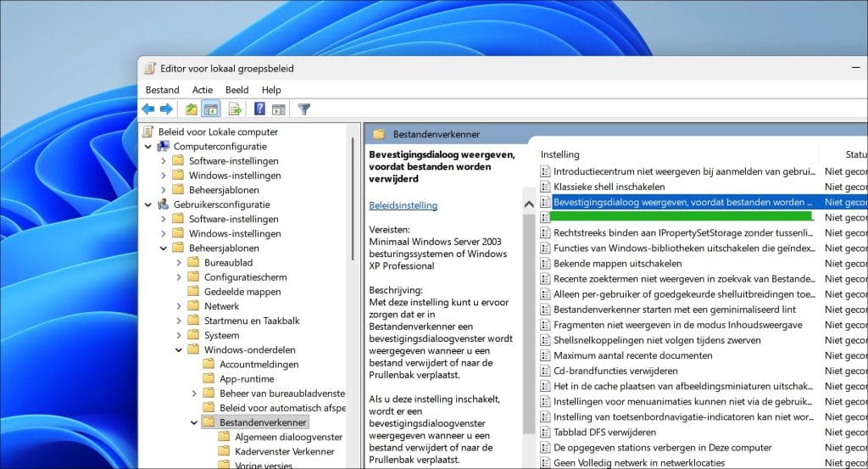
Task: Click the Bestandenverkenner header folder icon
Action: pos(379,134)
